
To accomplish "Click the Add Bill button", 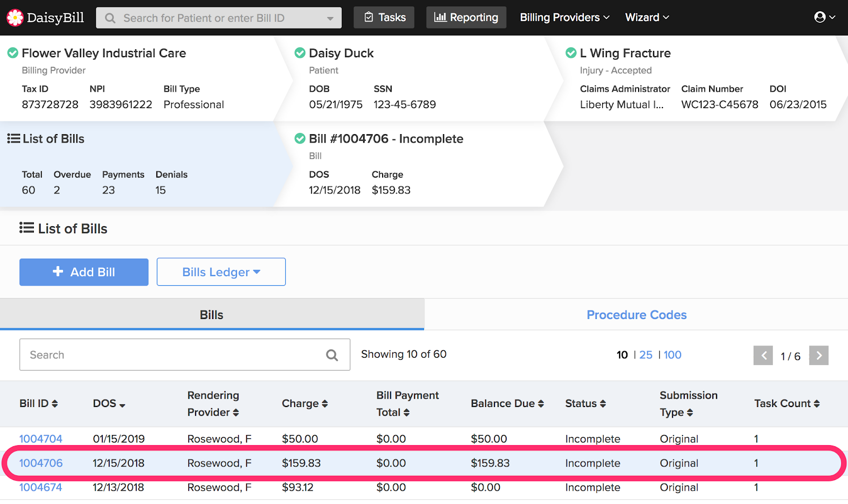I will [84, 272].
